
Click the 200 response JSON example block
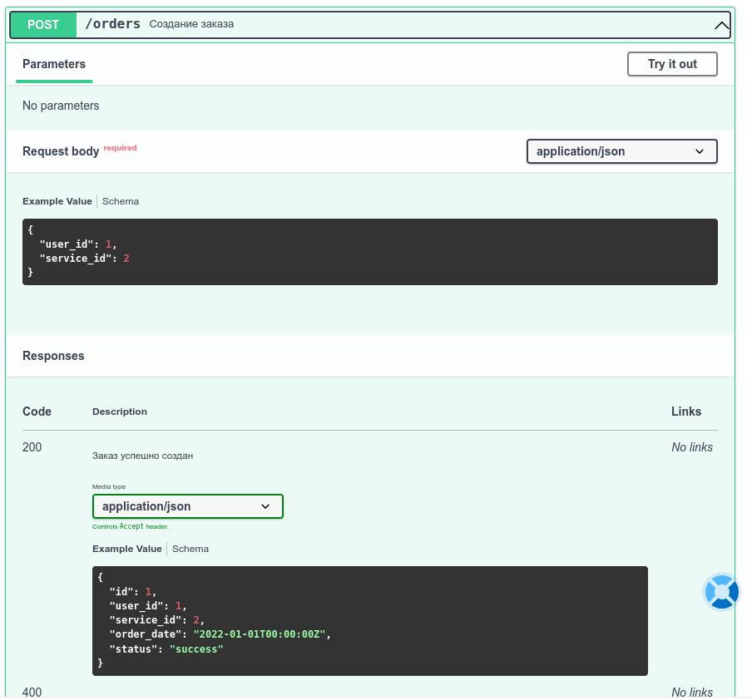tap(369, 621)
